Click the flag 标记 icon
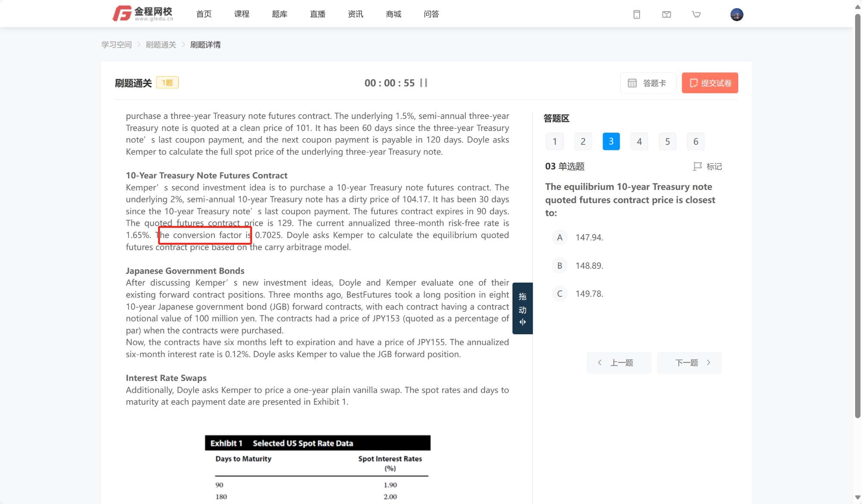The image size is (862, 504). click(x=697, y=166)
